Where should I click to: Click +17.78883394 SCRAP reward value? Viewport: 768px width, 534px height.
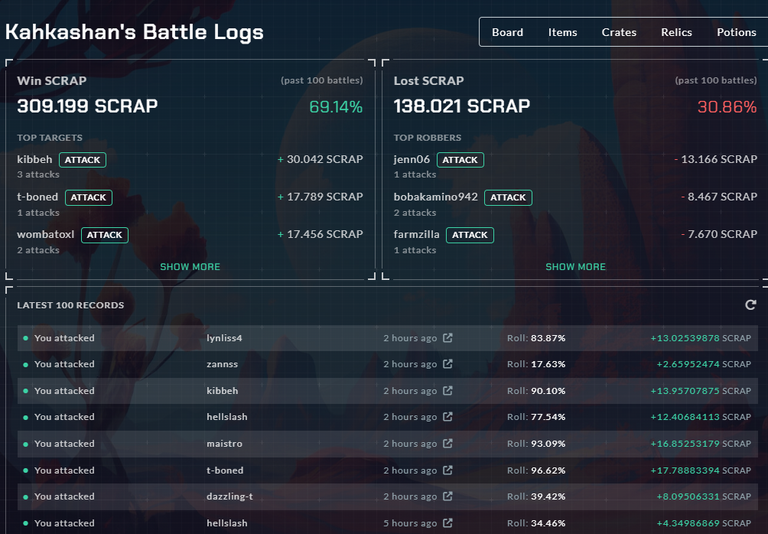pos(700,470)
